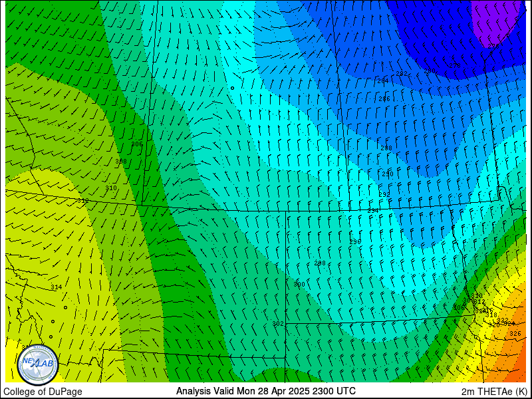Click the 278 contour label
This screenshot has height=399, width=532.
[x=455, y=65]
